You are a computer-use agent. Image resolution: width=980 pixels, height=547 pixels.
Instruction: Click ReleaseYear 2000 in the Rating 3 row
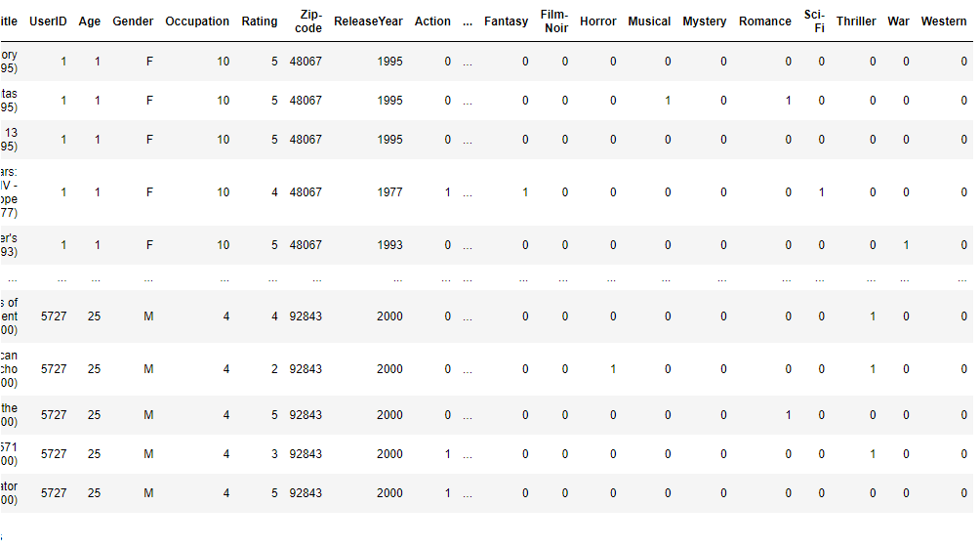coord(390,454)
